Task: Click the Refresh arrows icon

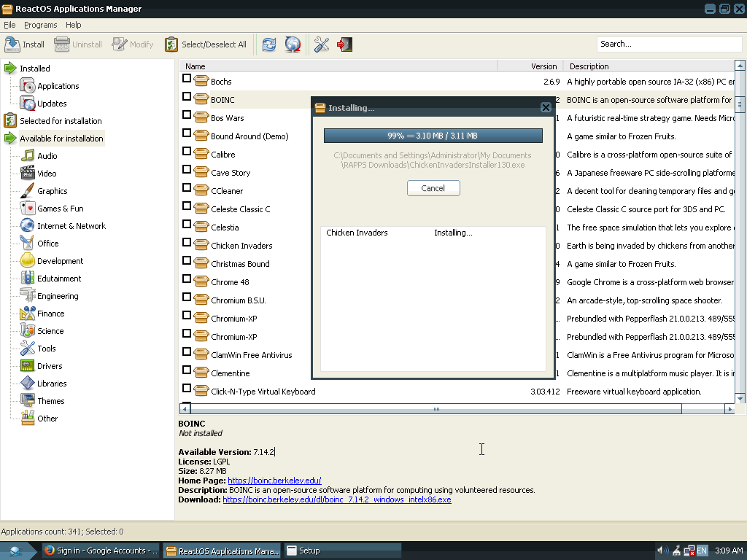Action: [268, 44]
